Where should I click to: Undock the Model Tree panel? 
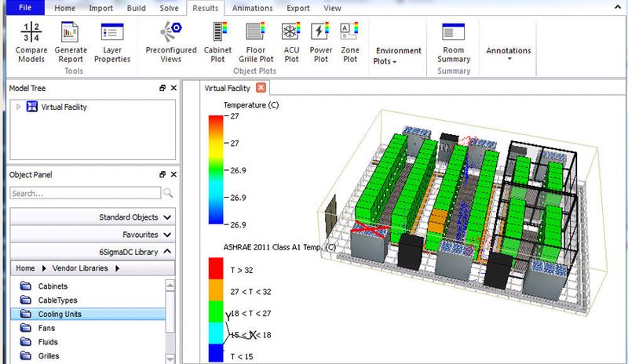(162, 88)
